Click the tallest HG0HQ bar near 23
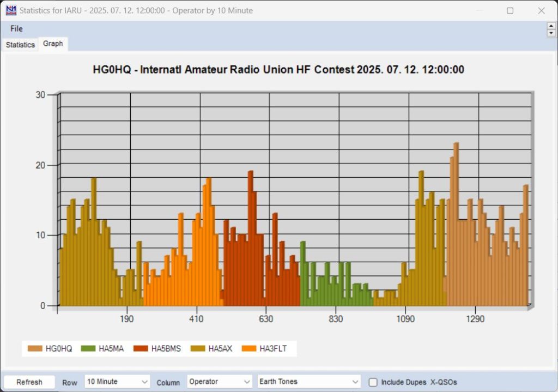This screenshot has height=392, width=558. pyautogui.click(x=456, y=224)
